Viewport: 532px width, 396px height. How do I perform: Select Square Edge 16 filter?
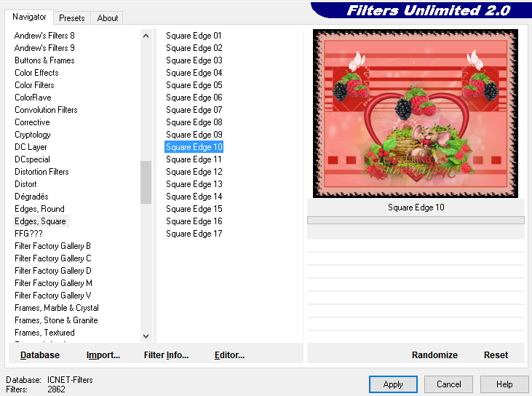point(194,221)
